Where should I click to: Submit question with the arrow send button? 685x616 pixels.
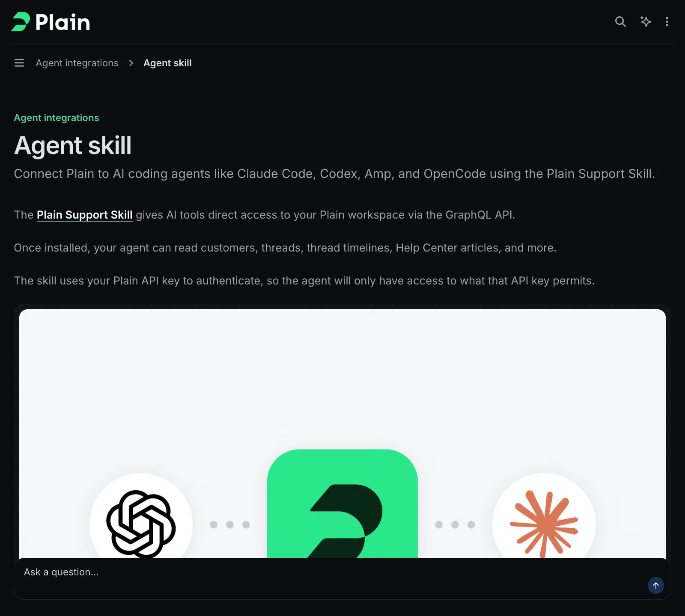pyautogui.click(x=655, y=585)
